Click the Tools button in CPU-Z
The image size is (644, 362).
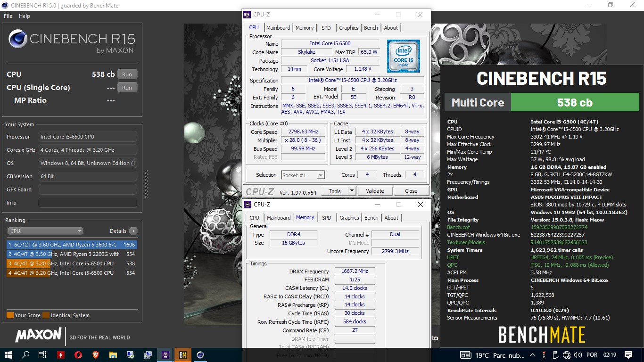tap(335, 191)
